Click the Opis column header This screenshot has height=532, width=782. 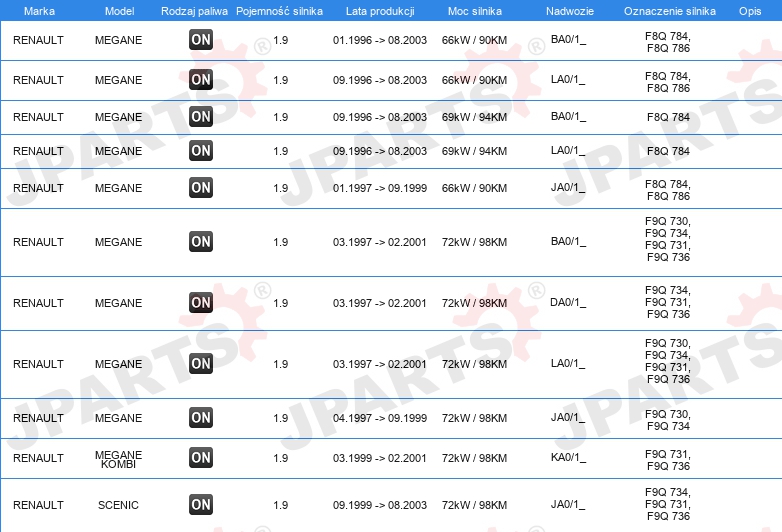tap(750, 11)
